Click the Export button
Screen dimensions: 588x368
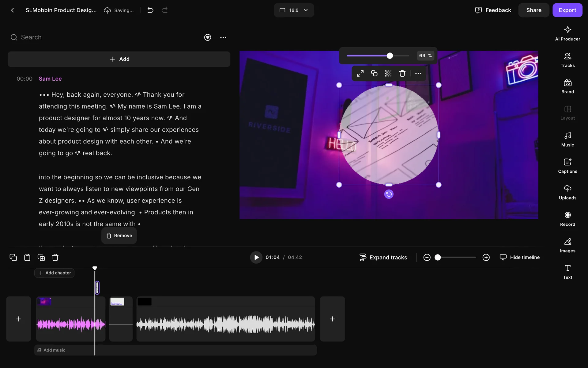click(567, 10)
